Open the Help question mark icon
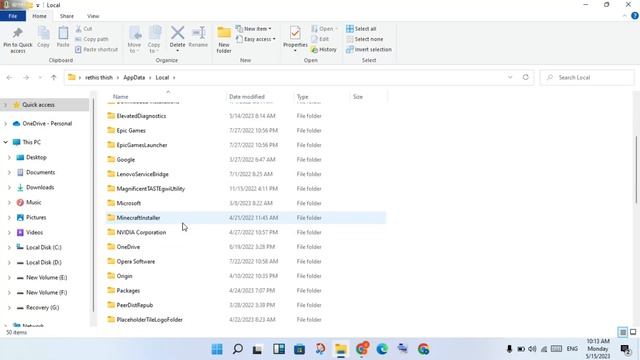This screenshot has height=360, width=640. [635, 16]
